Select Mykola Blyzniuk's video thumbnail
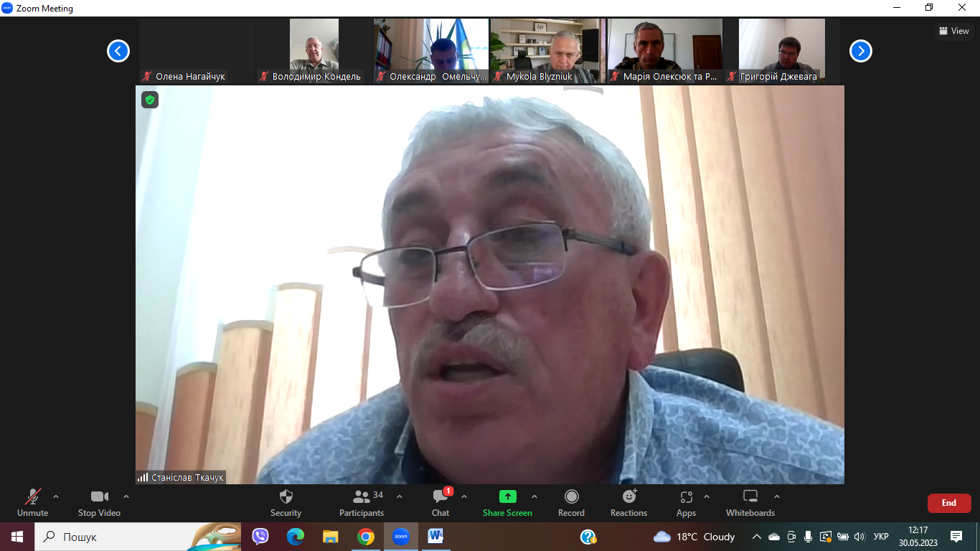 pos(548,50)
